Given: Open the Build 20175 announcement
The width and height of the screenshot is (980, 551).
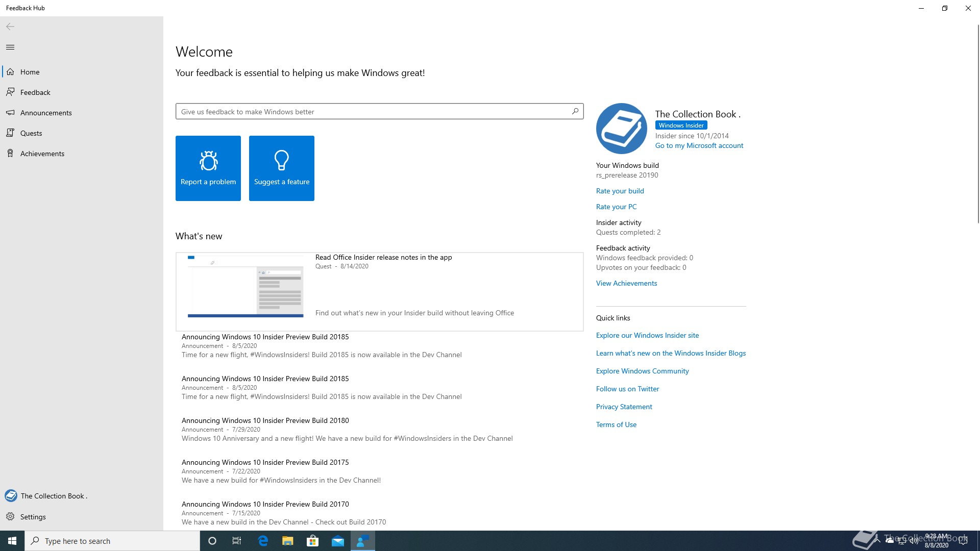Looking at the screenshot, I should tap(379, 471).
